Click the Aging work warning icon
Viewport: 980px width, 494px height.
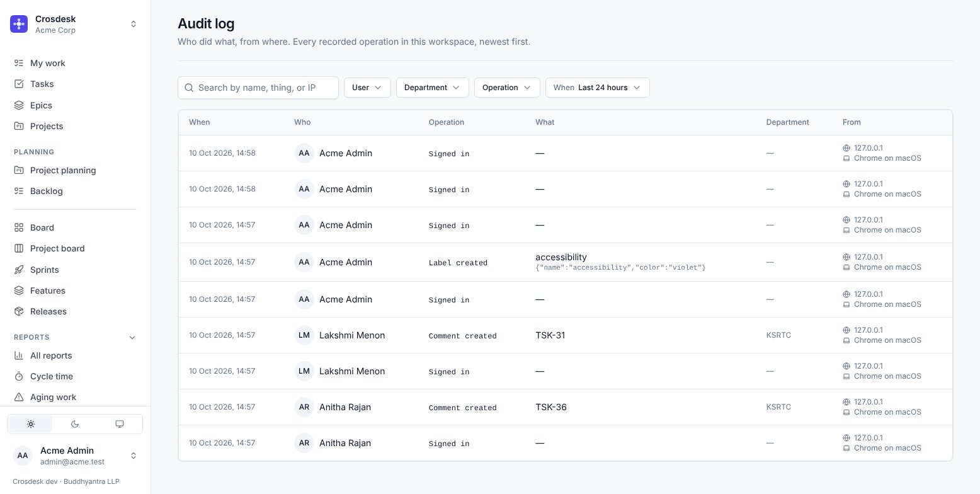tap(19, 397)
